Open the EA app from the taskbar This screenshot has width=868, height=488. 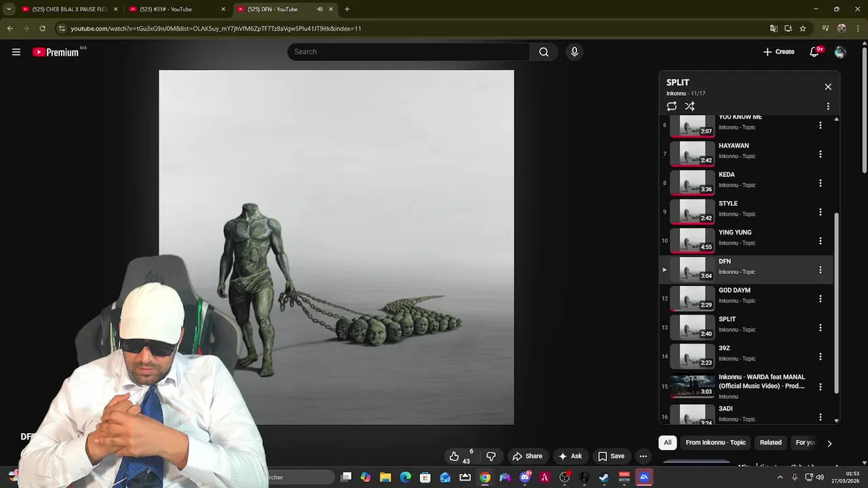644,477
